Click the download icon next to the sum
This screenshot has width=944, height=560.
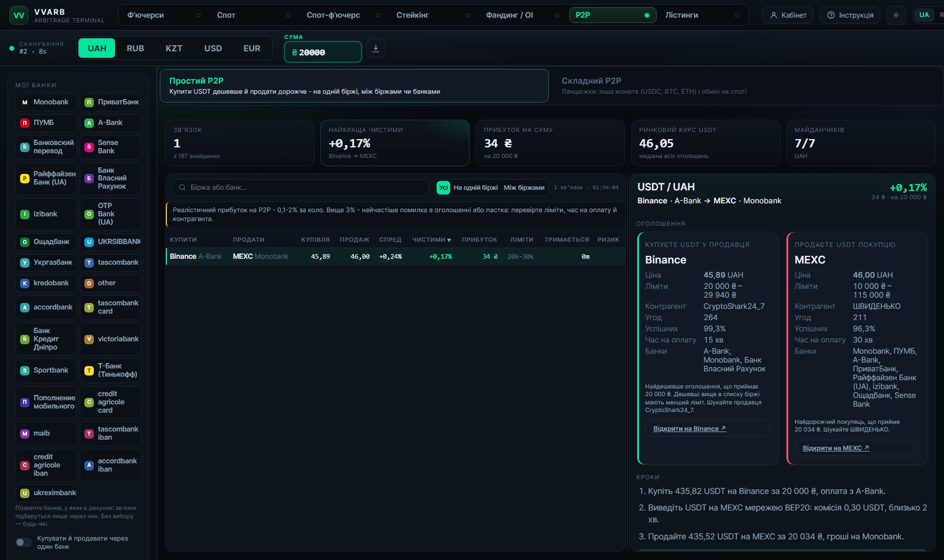[x=376, y=48]
